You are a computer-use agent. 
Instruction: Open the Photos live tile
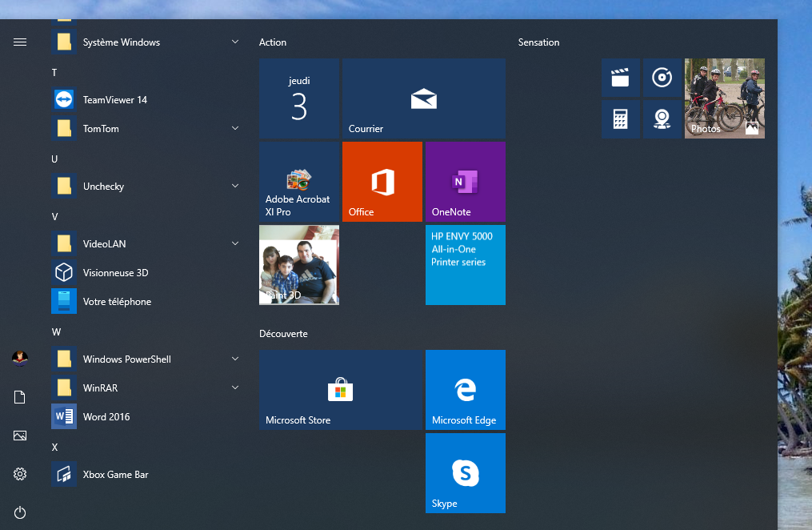pos(725,98)
